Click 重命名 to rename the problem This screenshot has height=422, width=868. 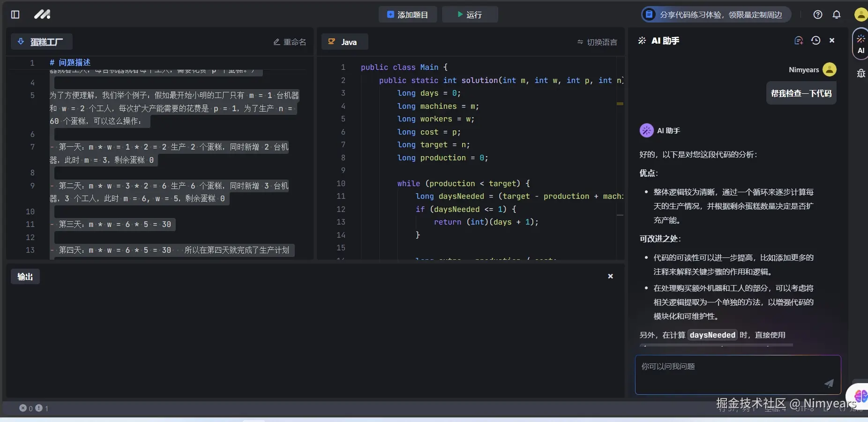pos(290,42)
